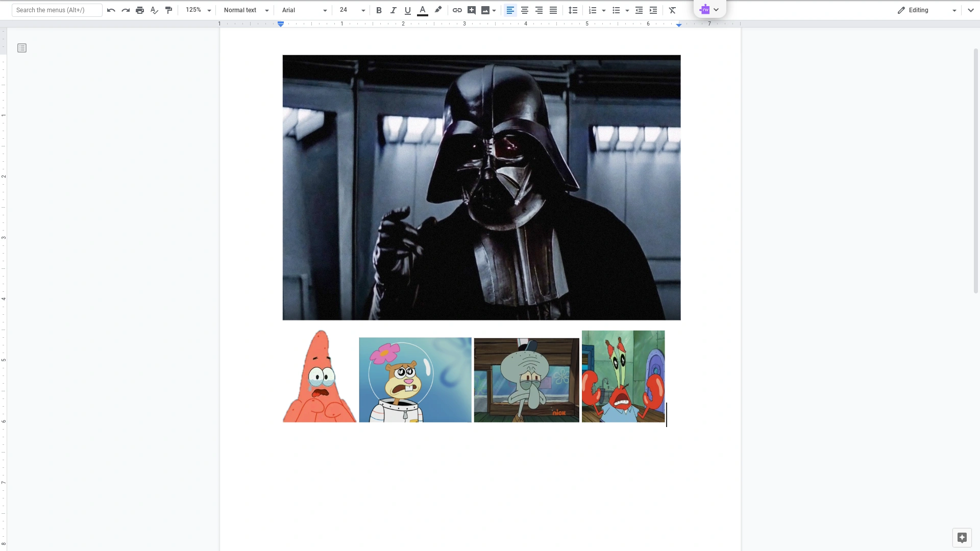
Task: Open the Editing mode menu
Action: pyautogui.click(x=927, y=10)
